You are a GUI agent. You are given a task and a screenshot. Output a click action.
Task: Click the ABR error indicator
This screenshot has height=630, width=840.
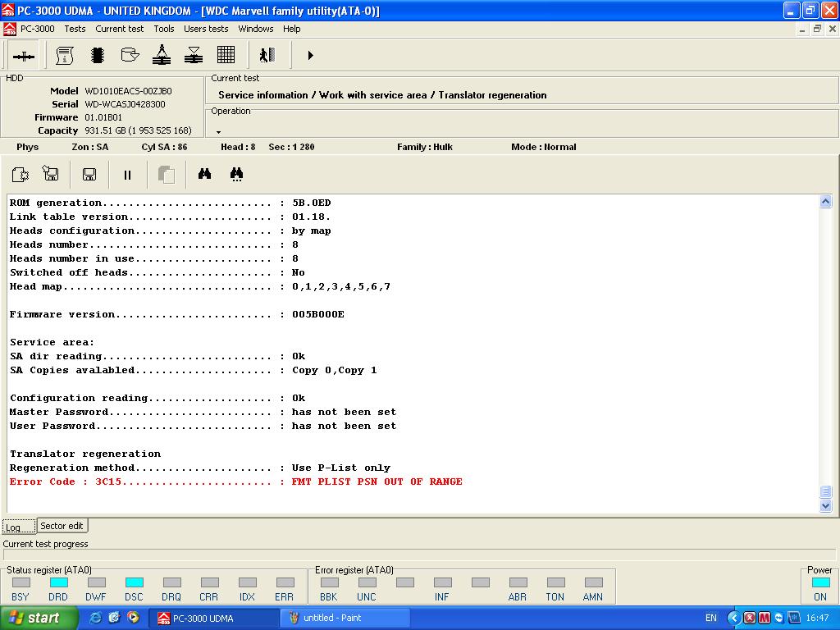tap(518, 582)
